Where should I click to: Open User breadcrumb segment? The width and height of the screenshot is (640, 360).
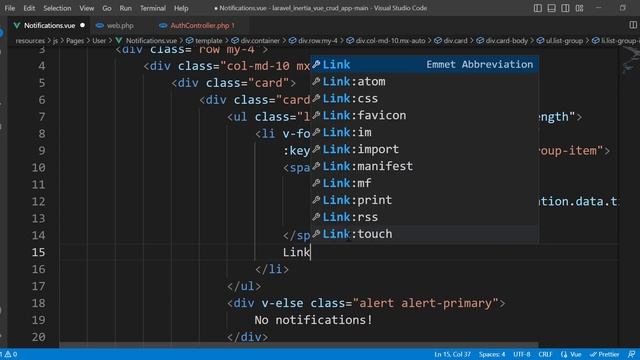pos(99,41)
